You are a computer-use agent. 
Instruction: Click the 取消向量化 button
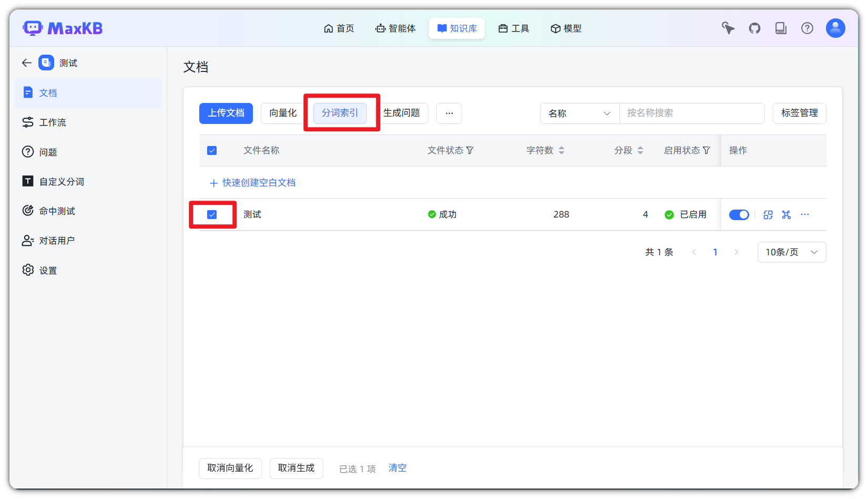pos(230,468)
